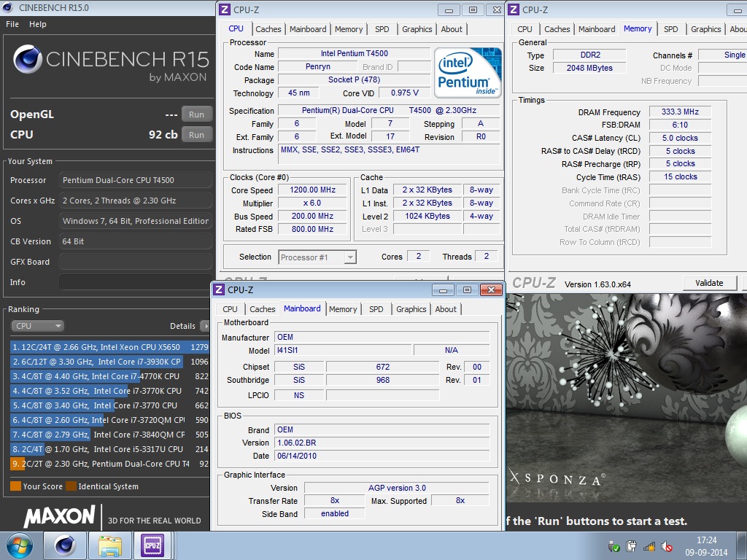Screen dimensions: 747x560
Task: Select About tab in Mainboard window
Action: point(446,309)
